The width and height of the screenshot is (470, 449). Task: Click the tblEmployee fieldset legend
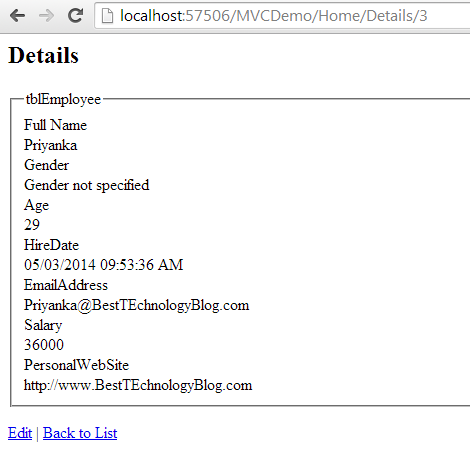(63, 99)
